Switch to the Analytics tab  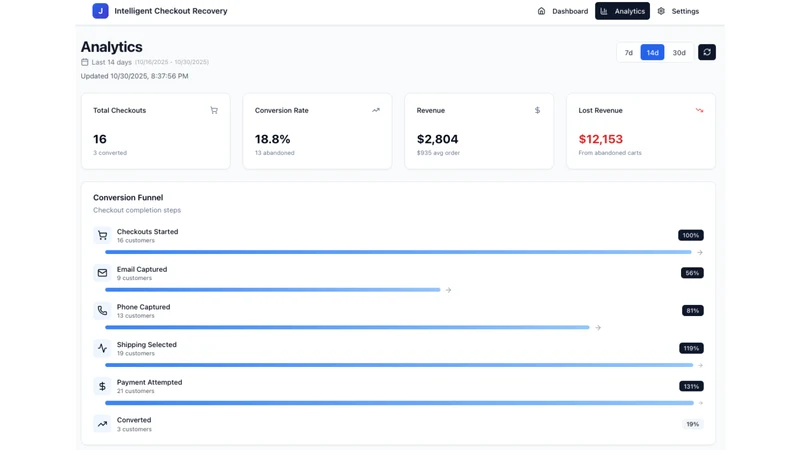click(x=622, y=11)
